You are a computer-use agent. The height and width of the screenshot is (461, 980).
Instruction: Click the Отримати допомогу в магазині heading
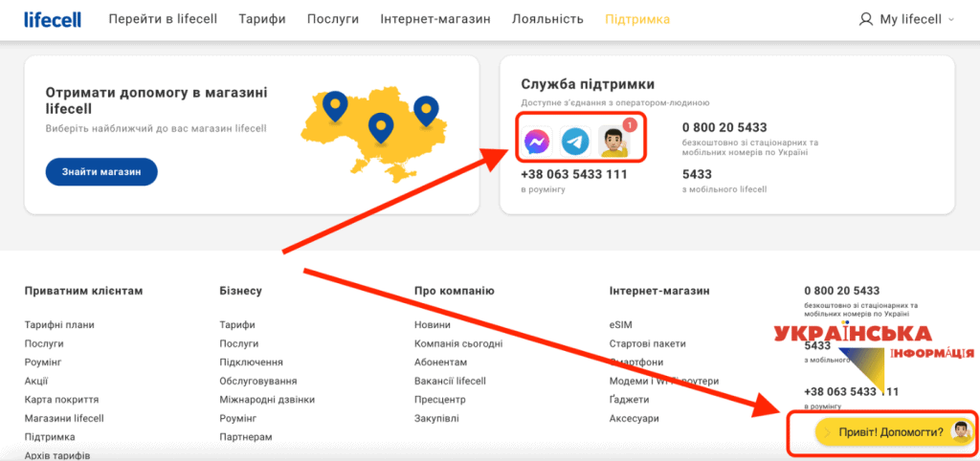156,100
